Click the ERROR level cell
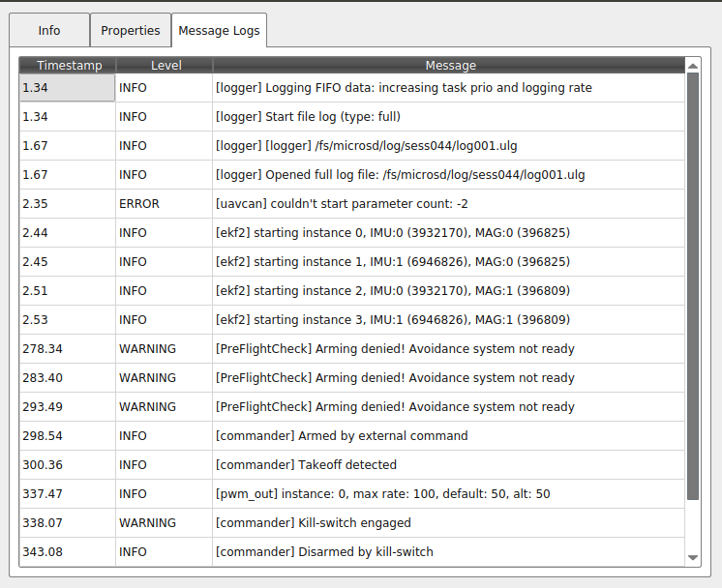This screenshot has width=722, height=588. (x=164, y=204)
